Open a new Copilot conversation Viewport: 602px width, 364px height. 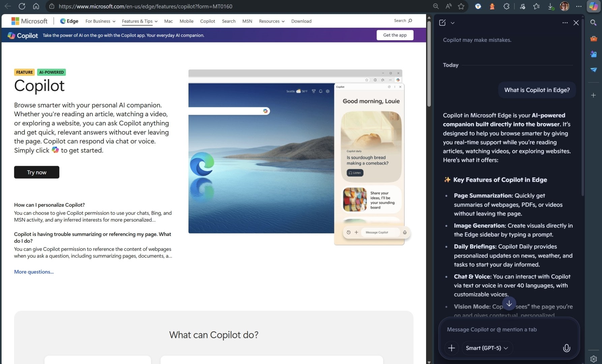pyautogui.click(x=443, y=23)
